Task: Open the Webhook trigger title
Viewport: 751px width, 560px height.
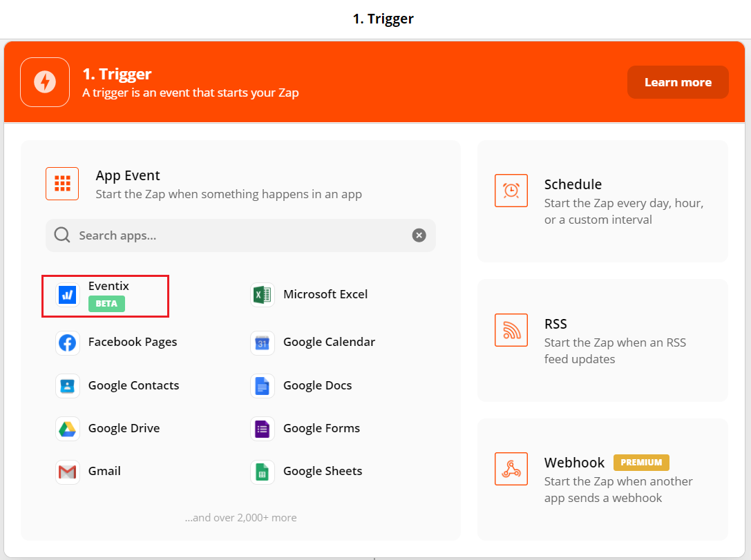Action: 574,463
